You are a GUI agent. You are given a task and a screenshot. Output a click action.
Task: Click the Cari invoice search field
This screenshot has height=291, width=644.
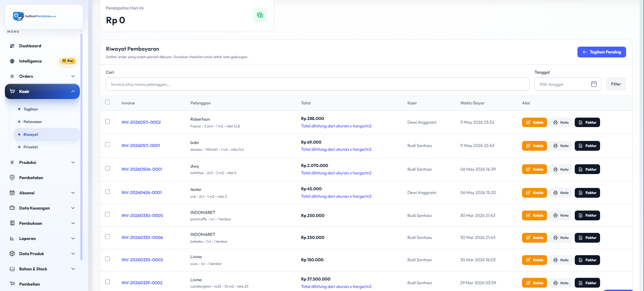click(x=318, y=84)
